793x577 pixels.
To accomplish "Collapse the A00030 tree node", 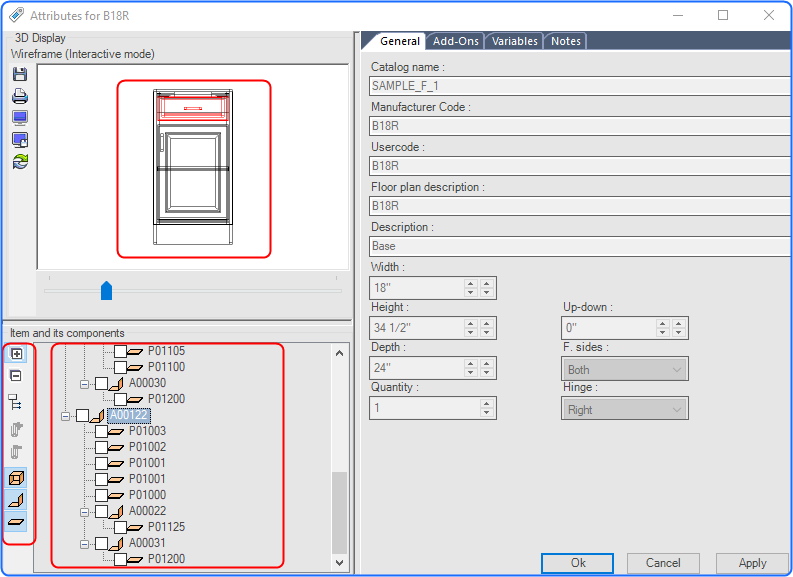I will (84, 384).
